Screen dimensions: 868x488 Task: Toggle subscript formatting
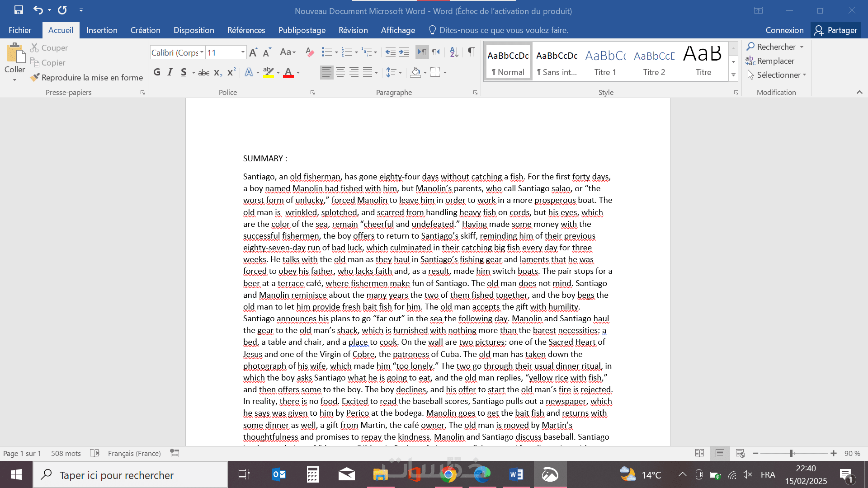point(218,72)
